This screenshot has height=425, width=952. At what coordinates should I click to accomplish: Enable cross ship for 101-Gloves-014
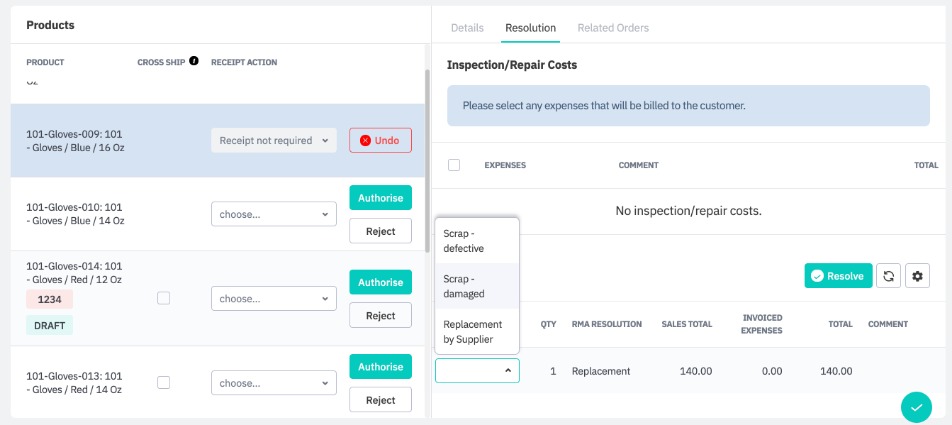coord(163,298)
